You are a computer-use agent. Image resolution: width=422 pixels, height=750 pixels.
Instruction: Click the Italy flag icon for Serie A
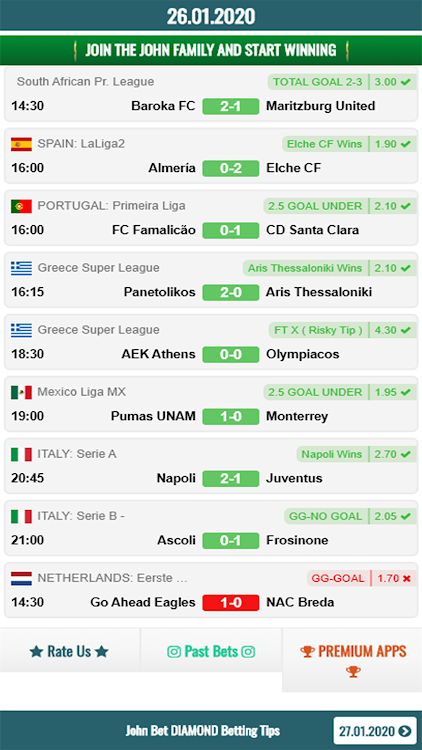click(x=22, y=454)
